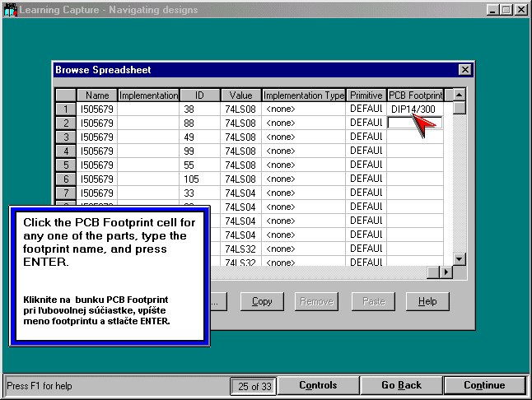
Task: Click the Learning Capture title bar app icon
Action: (9, 9)
